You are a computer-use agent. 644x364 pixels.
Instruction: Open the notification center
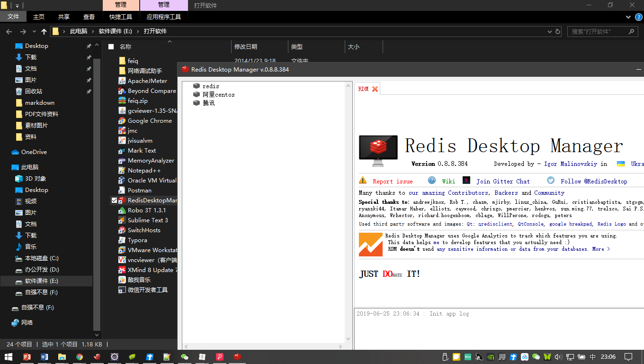628,357
